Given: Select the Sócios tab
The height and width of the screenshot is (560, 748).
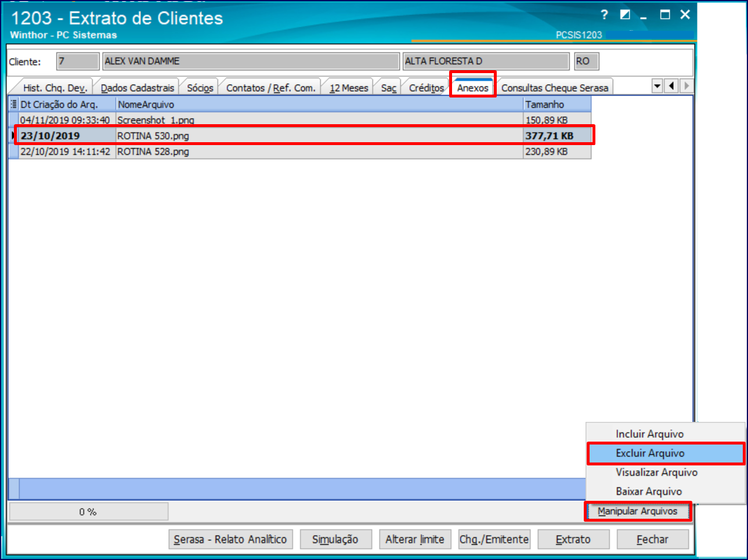Looking at the screenshot, I should point(200,88).
